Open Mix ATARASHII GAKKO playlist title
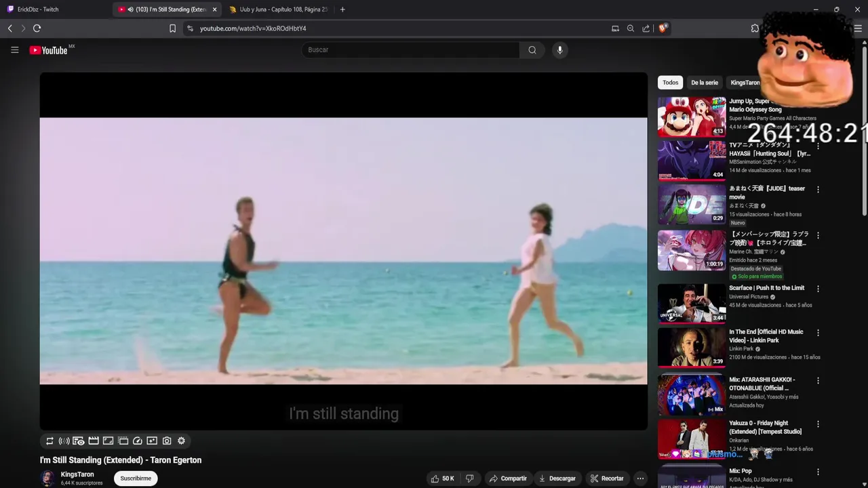868x488 pixels. click(762, 384)
